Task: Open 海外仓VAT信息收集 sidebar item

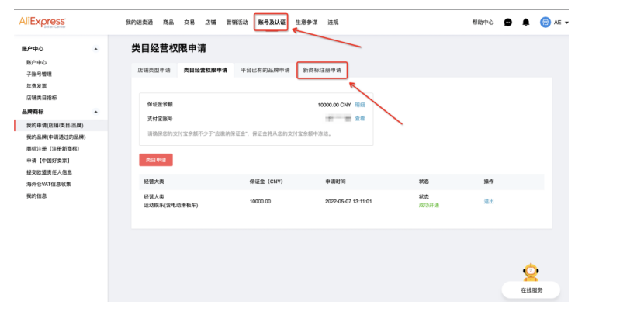Action: pyautogui.click(x=48, y=184)
